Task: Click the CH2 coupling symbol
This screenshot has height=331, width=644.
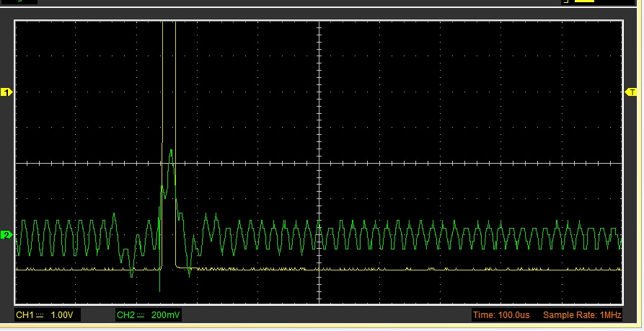Action: click(x=141, y=315)
